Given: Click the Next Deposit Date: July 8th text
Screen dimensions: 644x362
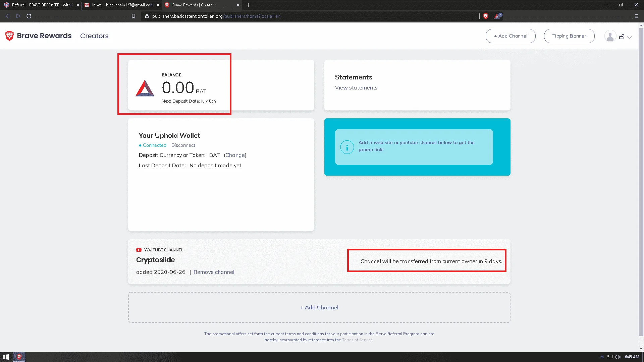Looking at the screenshot, I should [189, 101].
